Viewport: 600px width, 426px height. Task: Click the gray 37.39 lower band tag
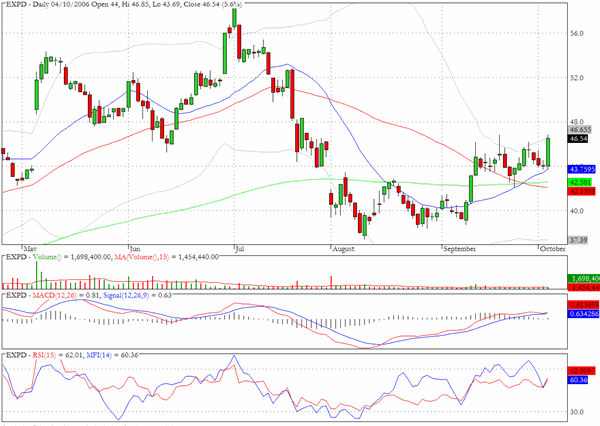[578, 240]
